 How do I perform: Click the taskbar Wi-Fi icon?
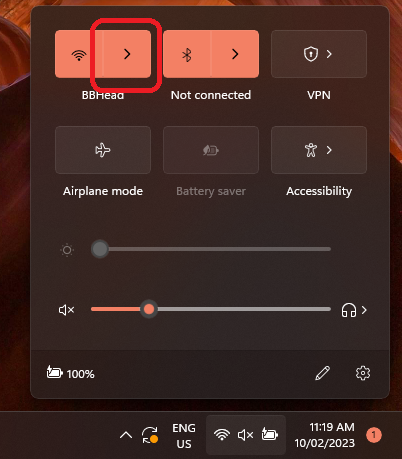tap(222, 435)
